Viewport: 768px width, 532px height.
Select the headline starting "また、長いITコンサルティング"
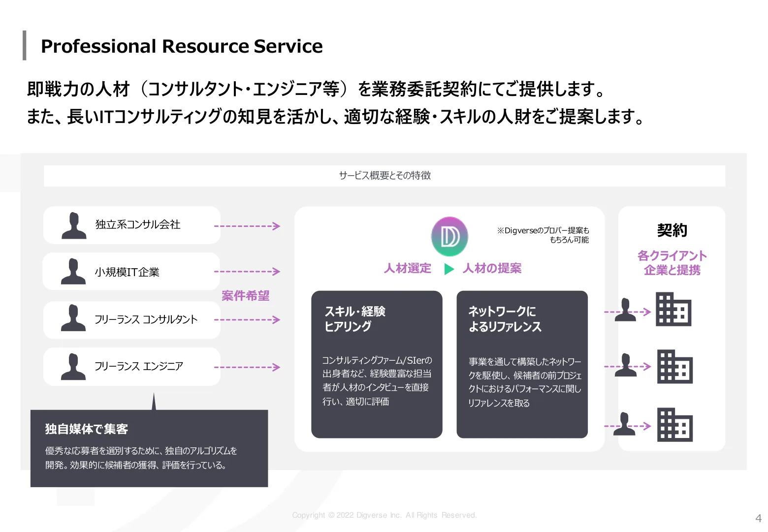[x=335, y=117]
